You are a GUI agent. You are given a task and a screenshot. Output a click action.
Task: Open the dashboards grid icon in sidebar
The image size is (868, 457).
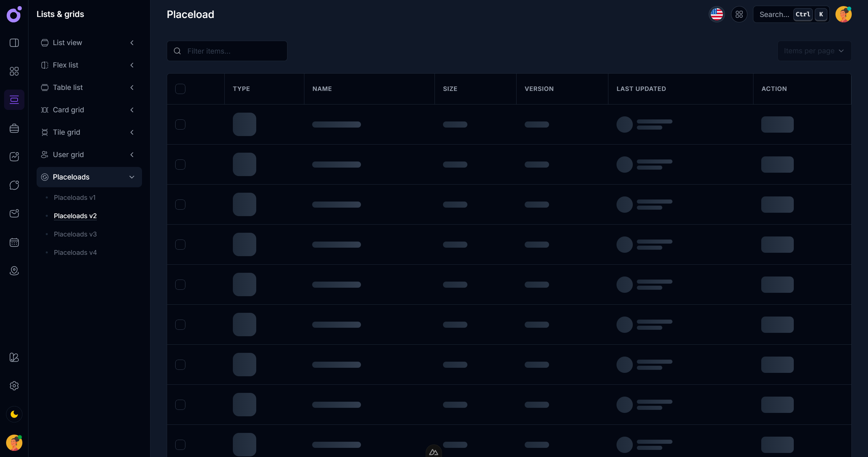pos(14,71)
